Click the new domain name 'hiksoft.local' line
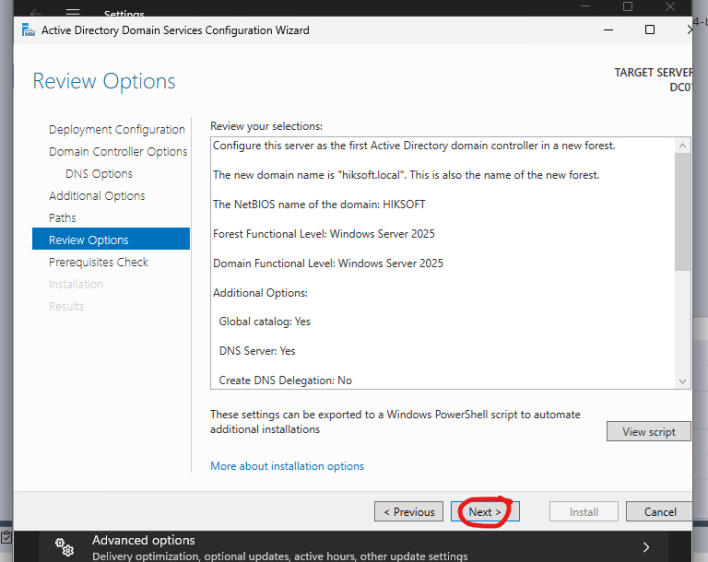 (x=406, y=175)
